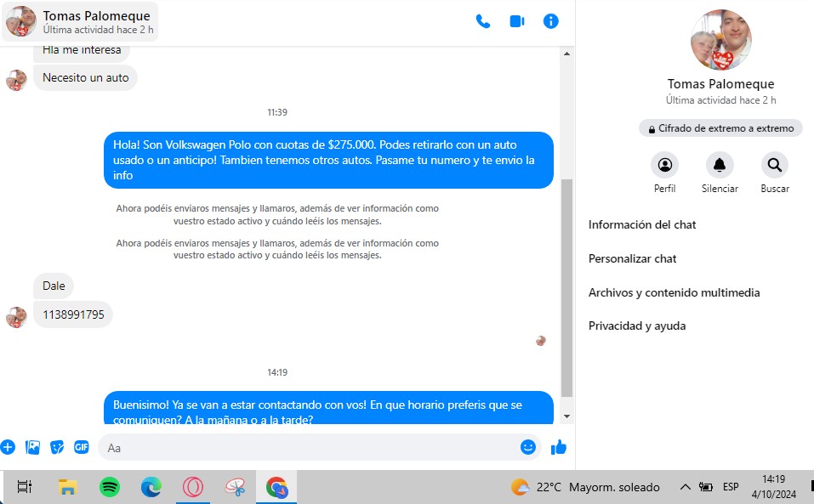The image size is (814, 504).
Task: Show hidden system tray icons
Action: click(x=686, y=487)
